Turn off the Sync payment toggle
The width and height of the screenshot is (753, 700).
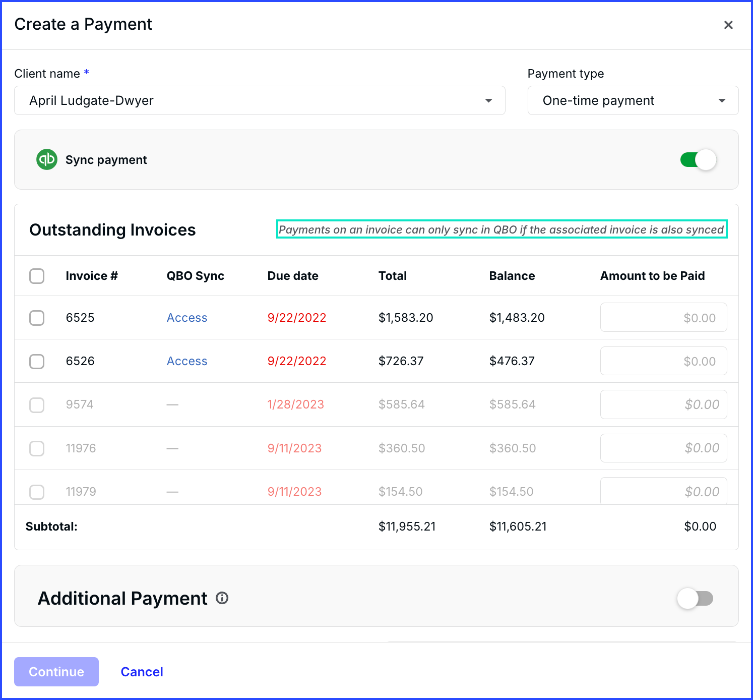[x=698, y=160]
